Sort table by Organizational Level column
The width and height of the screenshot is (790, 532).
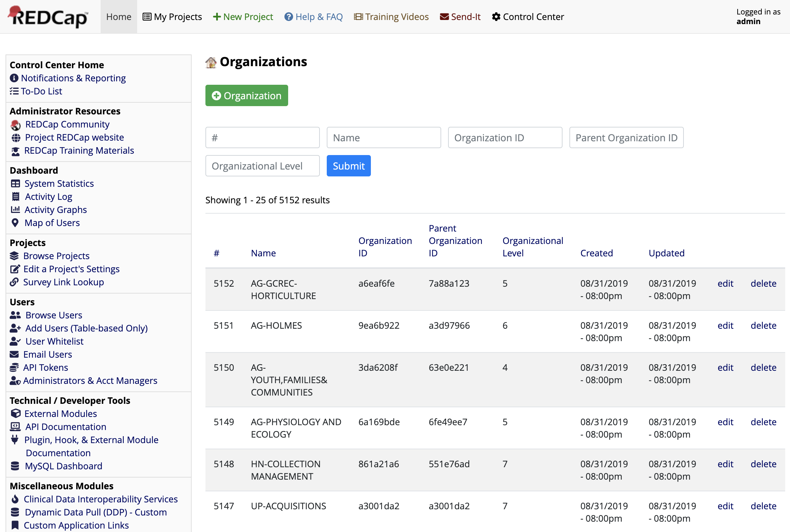click(x=533, y=247)
